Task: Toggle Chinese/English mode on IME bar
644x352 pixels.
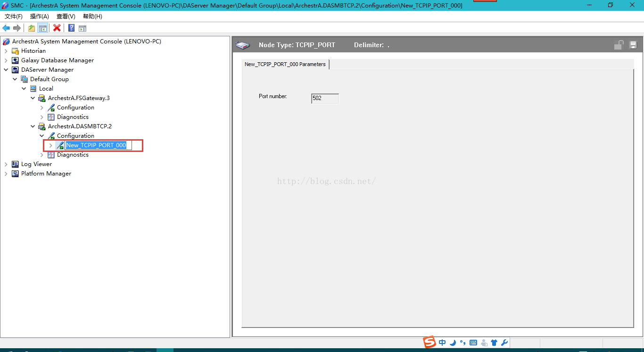Action: tap(442, 343)
